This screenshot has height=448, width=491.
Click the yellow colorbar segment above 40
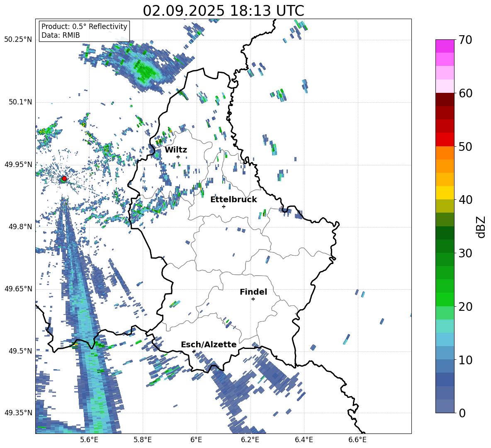[x=445, y=193]
